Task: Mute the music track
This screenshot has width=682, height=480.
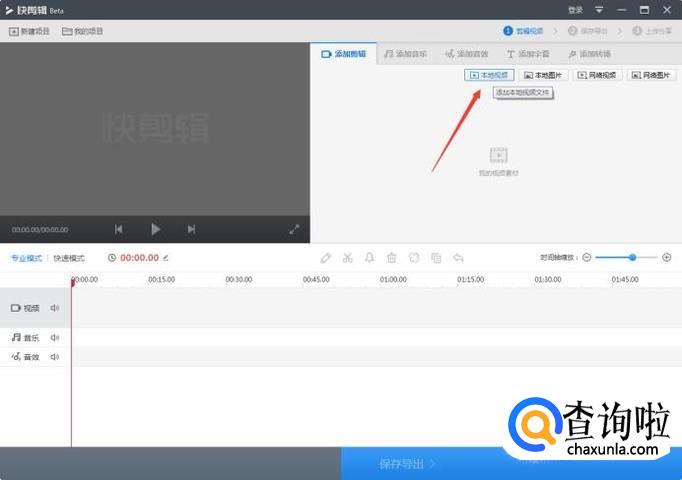Action: [55, 338]
